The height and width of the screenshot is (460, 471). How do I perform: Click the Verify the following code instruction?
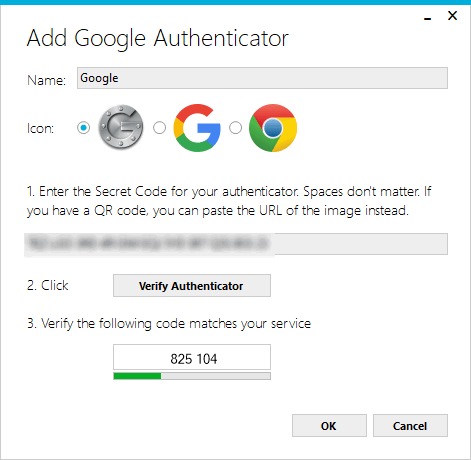pyautogui.click(x=169, y=323)
